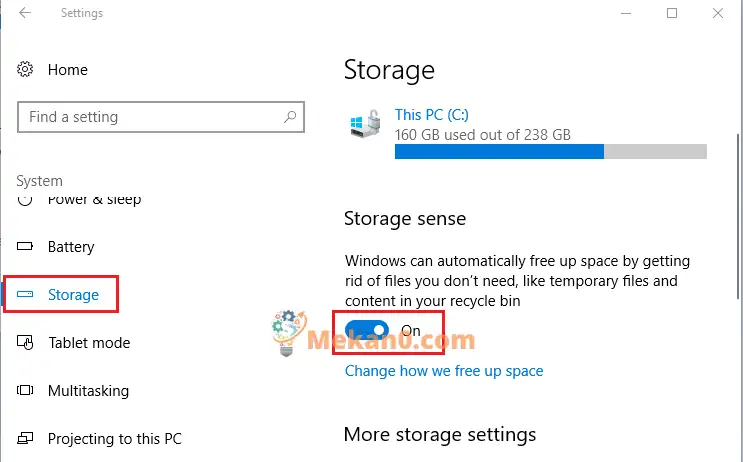Click the Tablet mode icon
Image resolution: width=743 pixels, height=462 pixels.
pos(25,342)
